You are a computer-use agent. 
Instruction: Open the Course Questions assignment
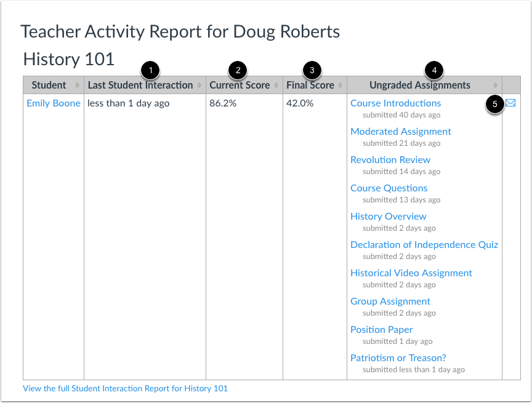tap(389, 188)
